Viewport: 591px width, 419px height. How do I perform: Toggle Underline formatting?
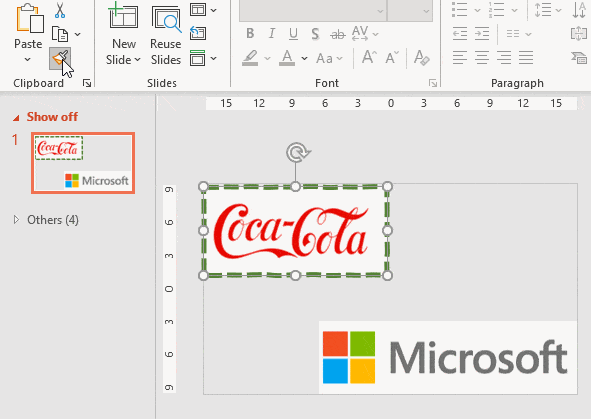point(293,34)
